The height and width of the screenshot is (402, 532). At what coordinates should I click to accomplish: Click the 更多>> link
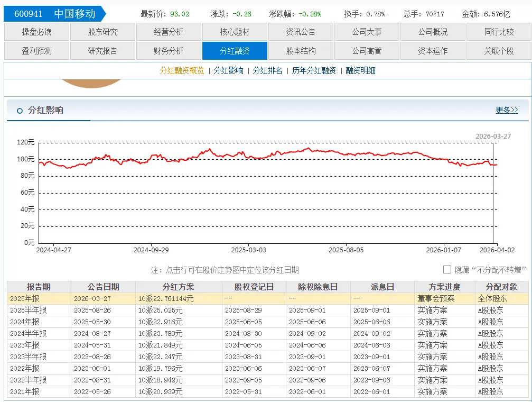click(x=507, y=110)
